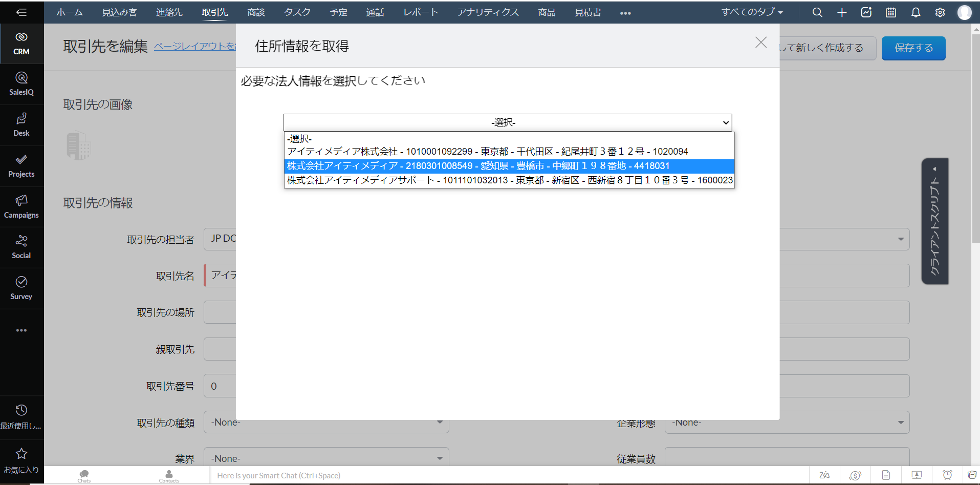Click the account building image placeholder
This screenshot has width=980, height=485.
pyautogui.click(x=79, y=145)
